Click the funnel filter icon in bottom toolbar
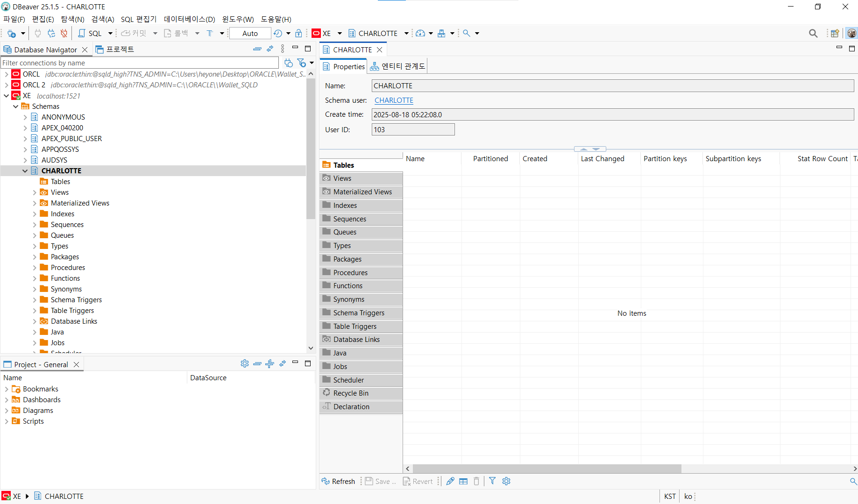The width and height of the screenshot is (858, 504). click(492, 481)
